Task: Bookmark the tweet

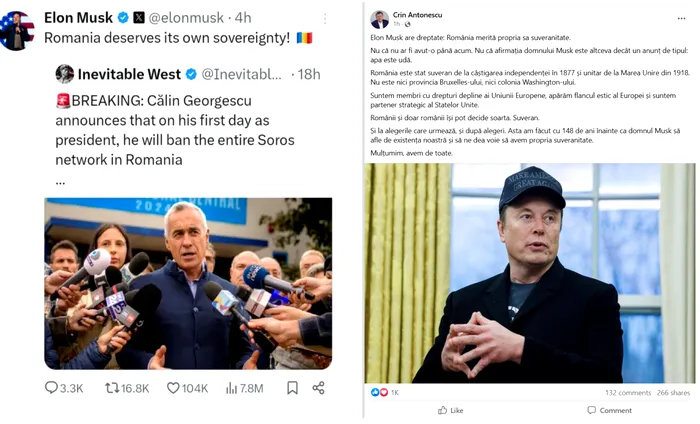Action: [x=293, y=388]
